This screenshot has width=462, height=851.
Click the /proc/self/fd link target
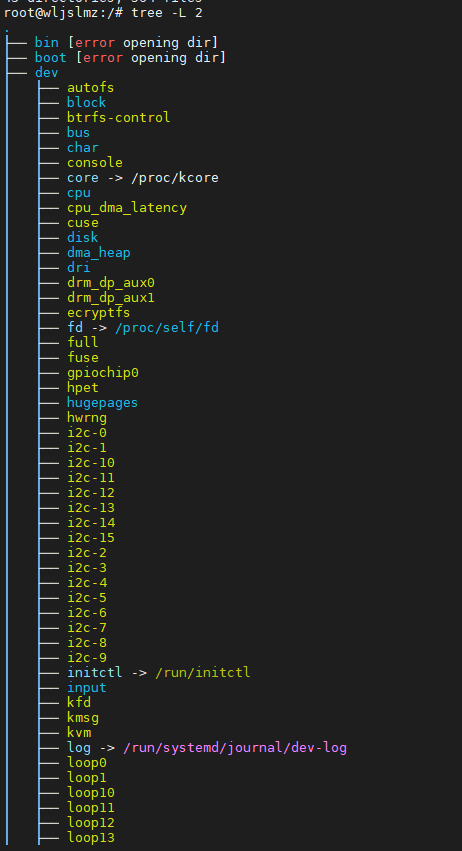click(167, 328)
